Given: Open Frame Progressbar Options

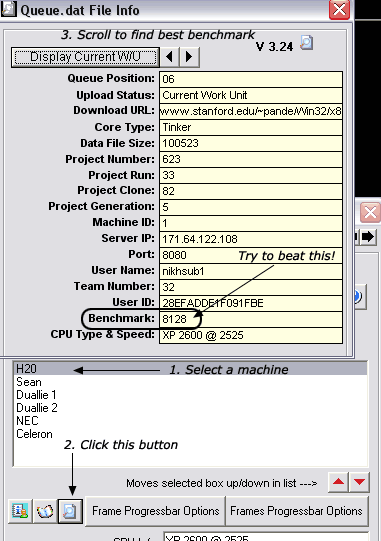Looking at the screenshot, I should [155, 511].
